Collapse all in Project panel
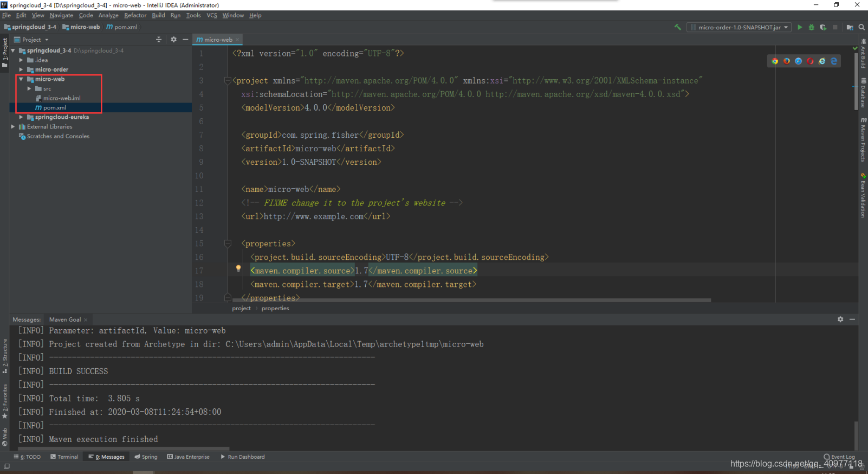The height and width of the screenshot is (474, 868). (x=159, y=40)
